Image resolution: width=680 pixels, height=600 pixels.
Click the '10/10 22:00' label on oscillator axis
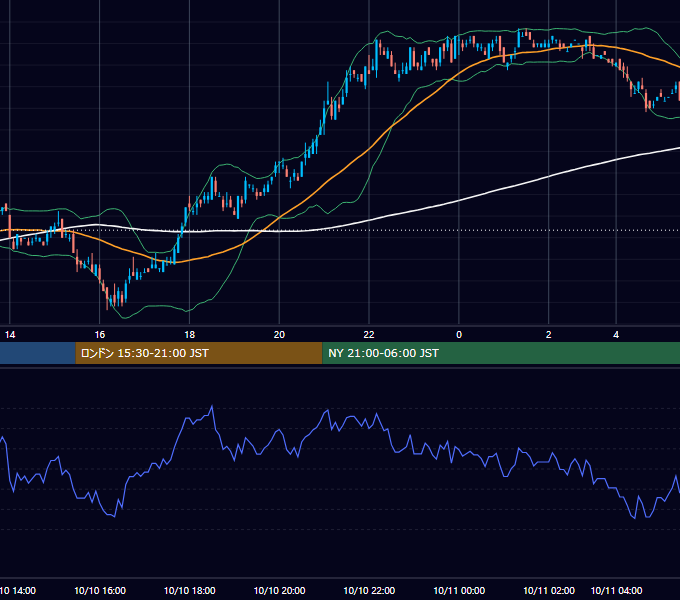[369, 590]
